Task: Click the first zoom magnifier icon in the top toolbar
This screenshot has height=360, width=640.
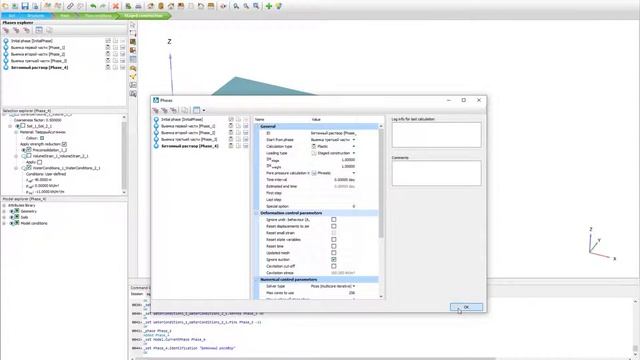Action: [x=236, y=6]
